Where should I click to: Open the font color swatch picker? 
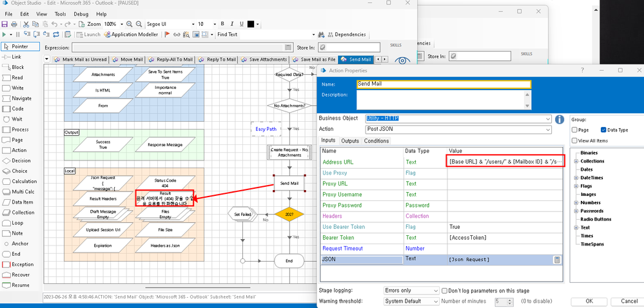(251, 24)
